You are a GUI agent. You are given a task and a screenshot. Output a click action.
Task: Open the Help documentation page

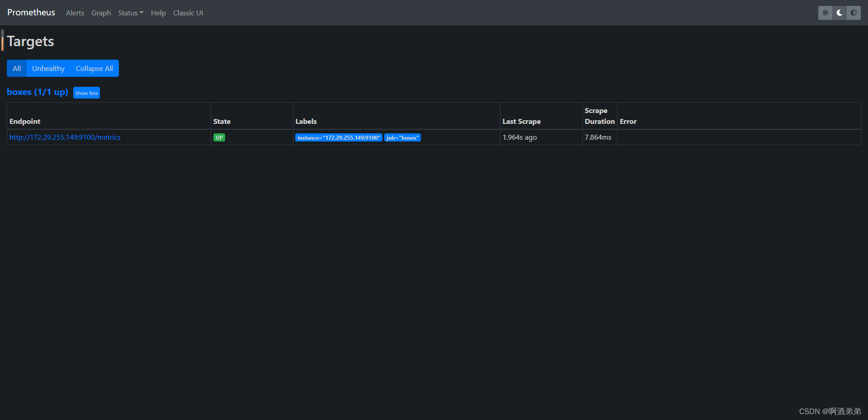tap(158, 13)
